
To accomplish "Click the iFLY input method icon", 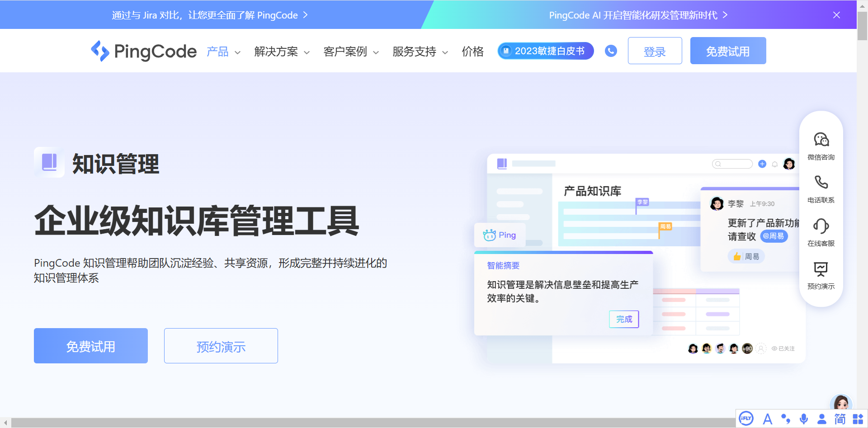I will [x=746, y=419].
